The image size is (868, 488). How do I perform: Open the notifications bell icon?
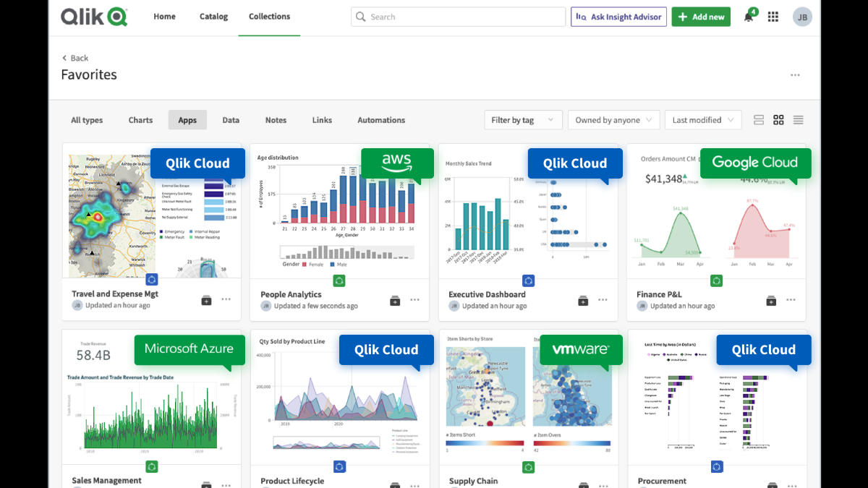click(x=749, y=17)
